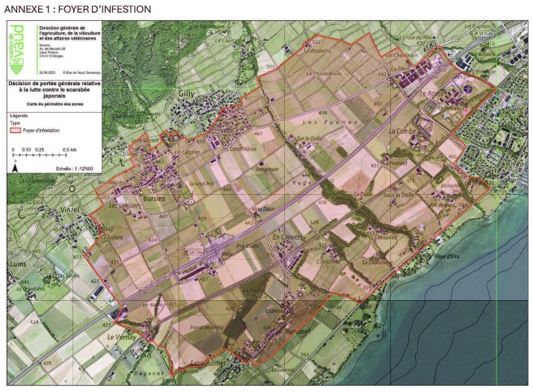Click the 'En Convers' place label
The width and height of the screenshot is (533, 392).
[x=285, y=239]
